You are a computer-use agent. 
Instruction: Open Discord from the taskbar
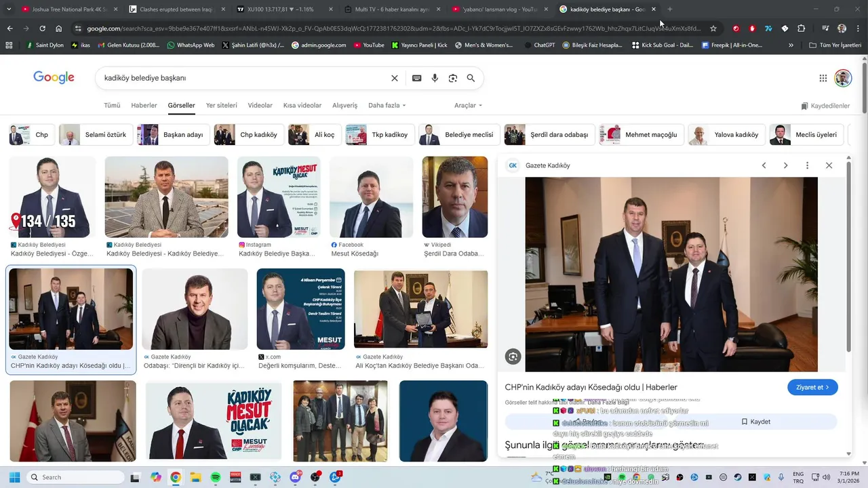tap(296, 477)
